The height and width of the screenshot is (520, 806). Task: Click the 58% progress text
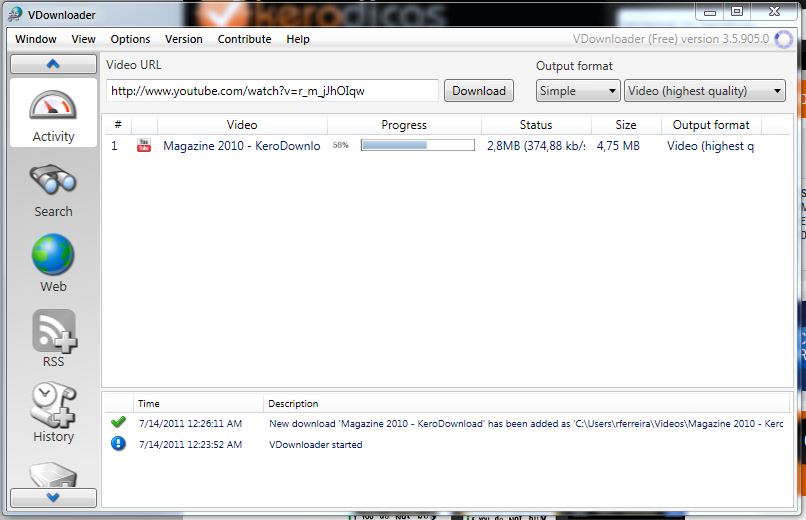coord(340,145)
